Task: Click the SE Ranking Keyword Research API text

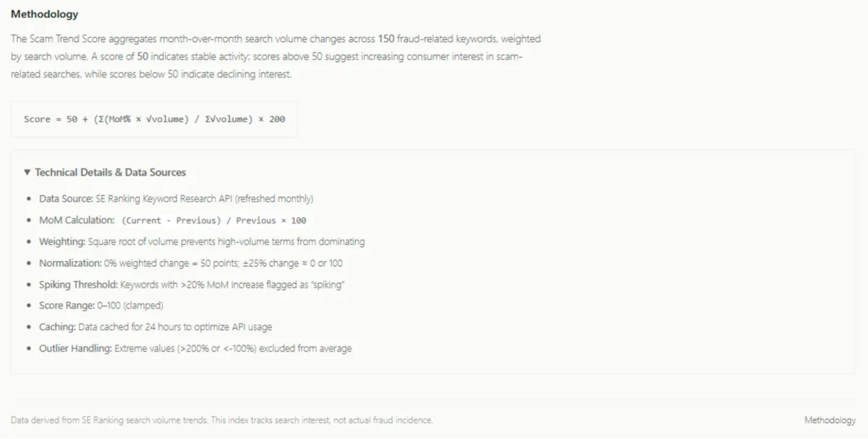Action: coord(165,198)
